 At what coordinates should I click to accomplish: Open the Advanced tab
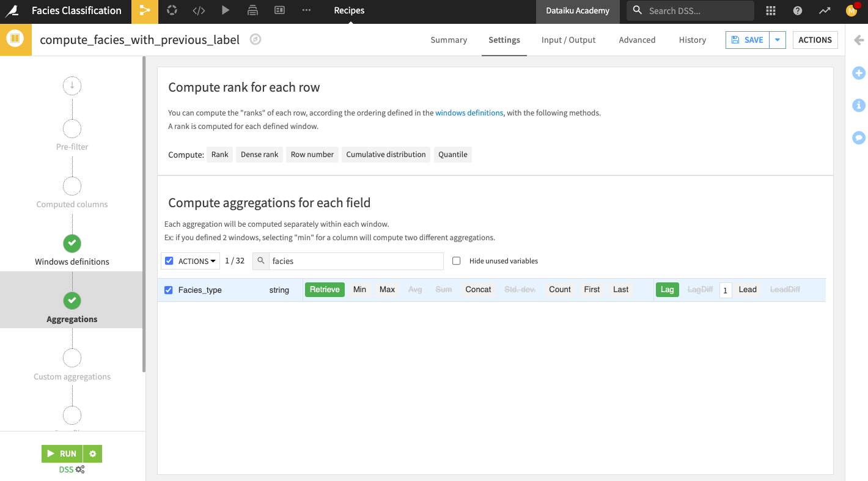(637, 40)
